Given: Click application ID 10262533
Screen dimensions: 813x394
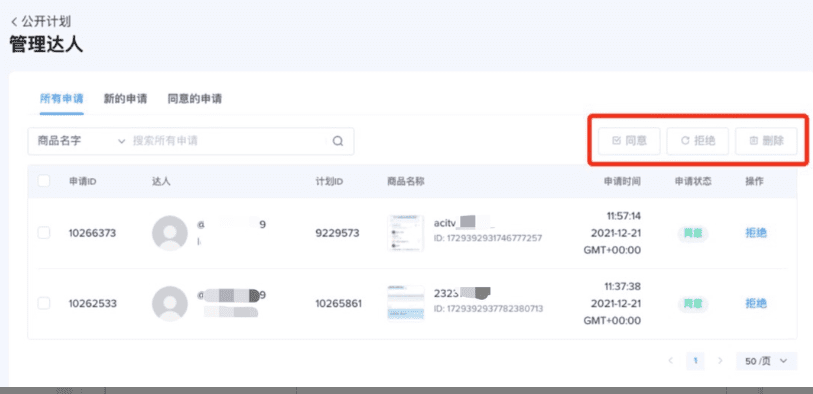Looking at the screenshot, I should pos(92,303).
